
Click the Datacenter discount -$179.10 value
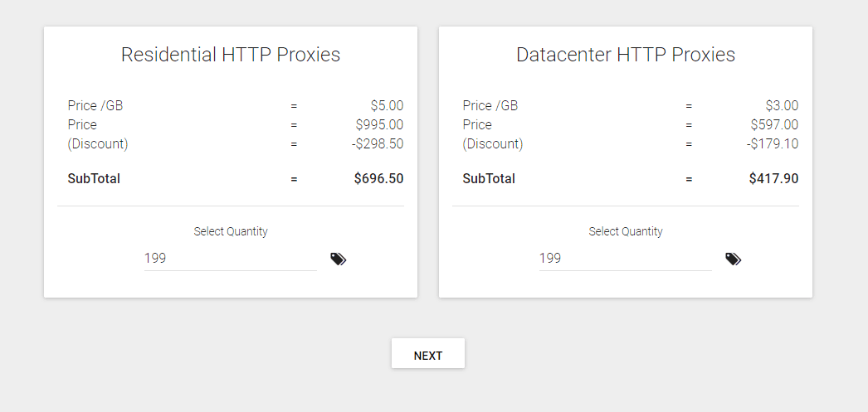(773, 143)
